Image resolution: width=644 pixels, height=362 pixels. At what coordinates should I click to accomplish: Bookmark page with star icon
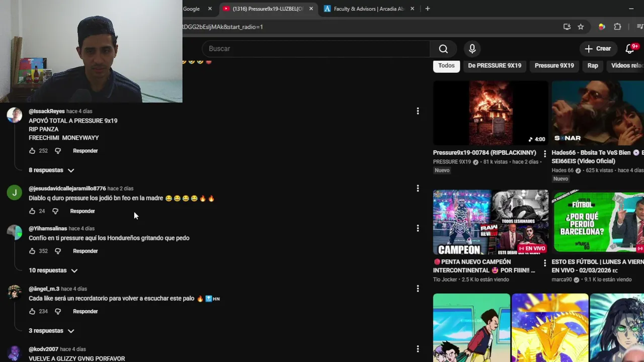click(x=581, y=27)
